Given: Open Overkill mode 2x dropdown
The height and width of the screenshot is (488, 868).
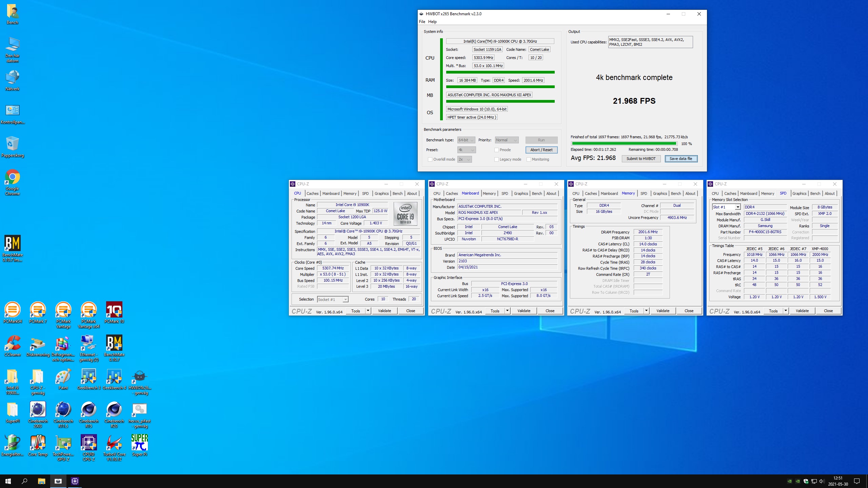Looking at the screenshot, I should (x=465, y=159).
